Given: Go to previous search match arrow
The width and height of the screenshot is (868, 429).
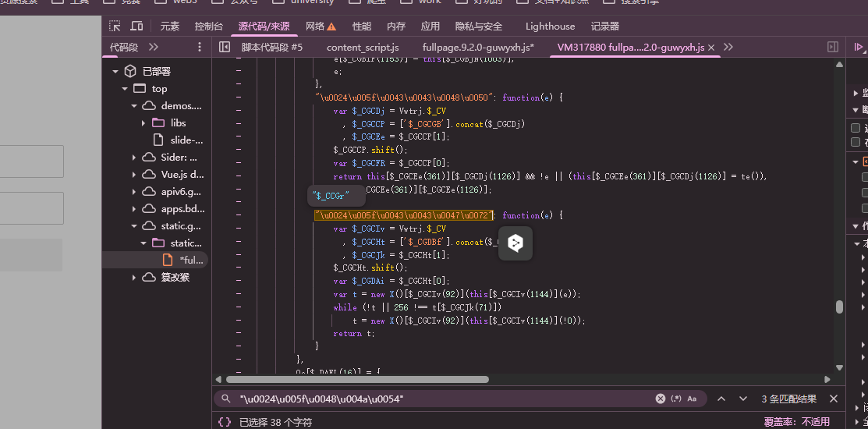Looking at the screenshot, I should [x=721, y=399].
